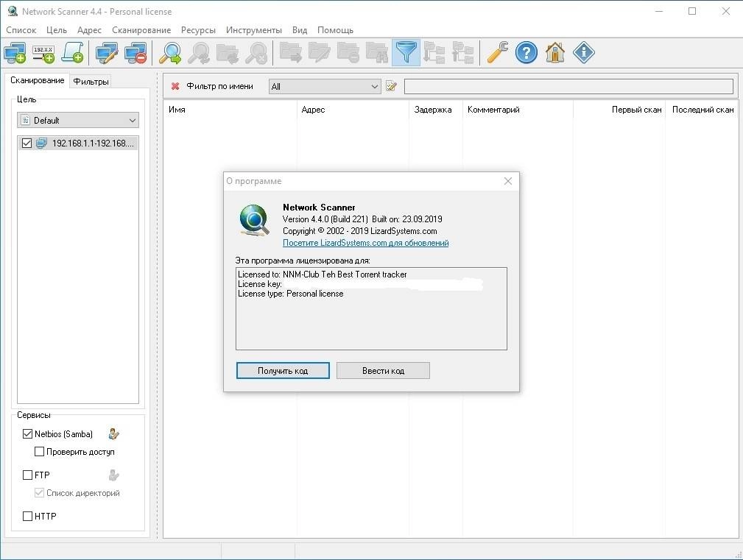Start scan with magnifier arrow icon

click(169, 52)
